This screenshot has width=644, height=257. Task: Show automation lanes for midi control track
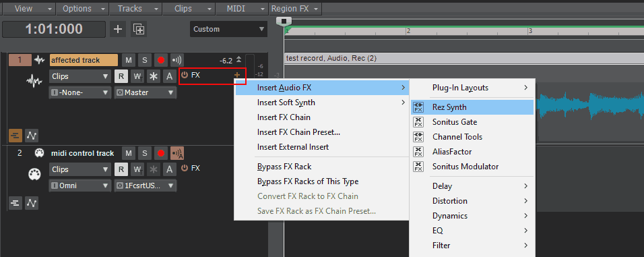(x=32, y=203)
